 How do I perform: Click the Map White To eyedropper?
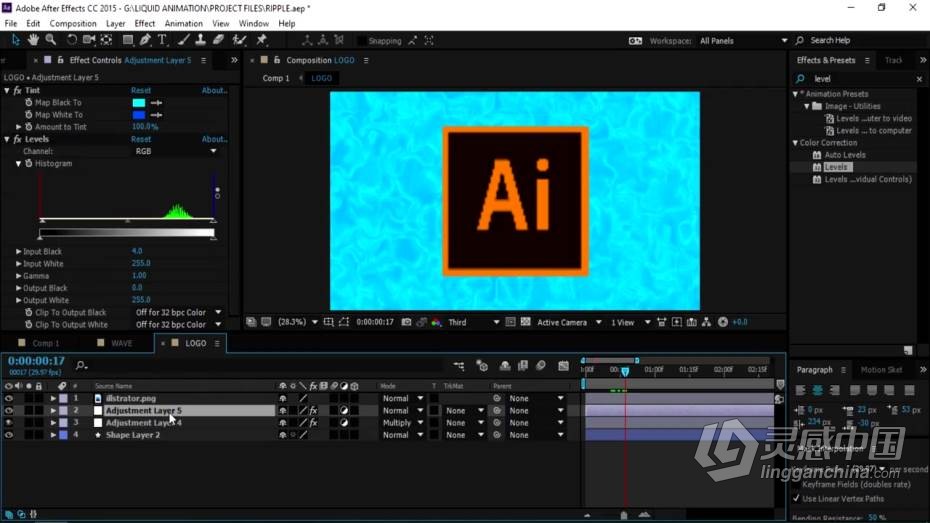click(x=157, y=115)
